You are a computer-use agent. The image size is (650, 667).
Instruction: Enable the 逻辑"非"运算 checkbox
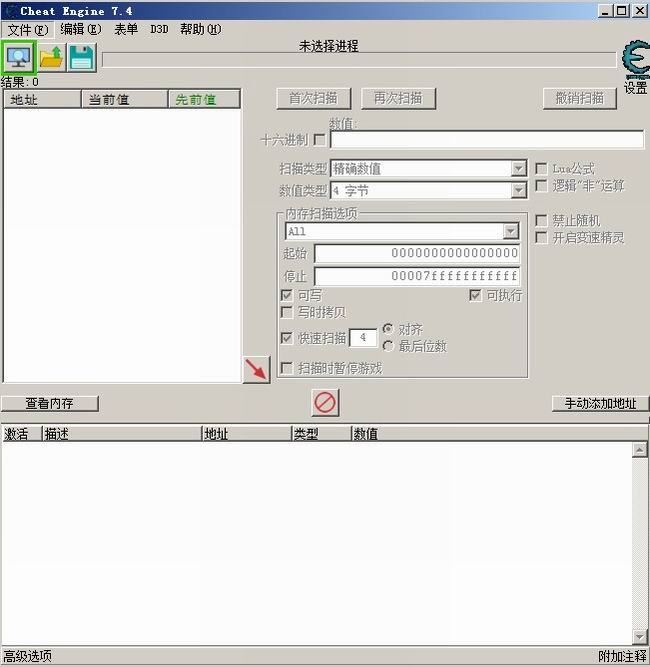coord(541,185)
